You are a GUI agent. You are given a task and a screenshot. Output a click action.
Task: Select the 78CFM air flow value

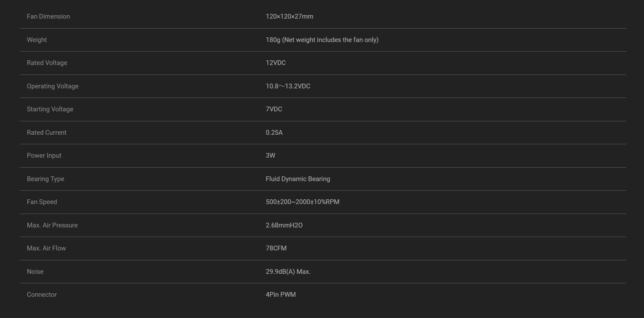coord(276,248)
